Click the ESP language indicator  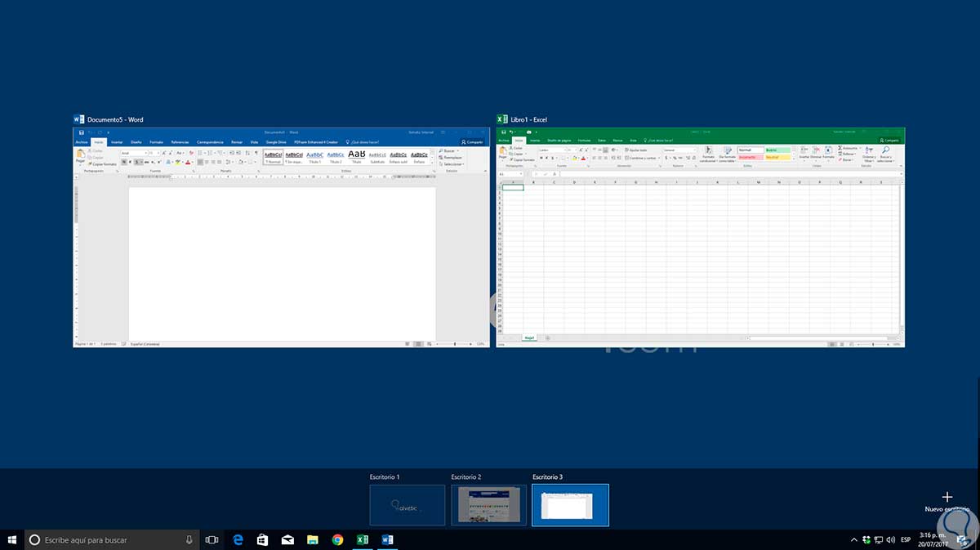click(x=906, y=539)
